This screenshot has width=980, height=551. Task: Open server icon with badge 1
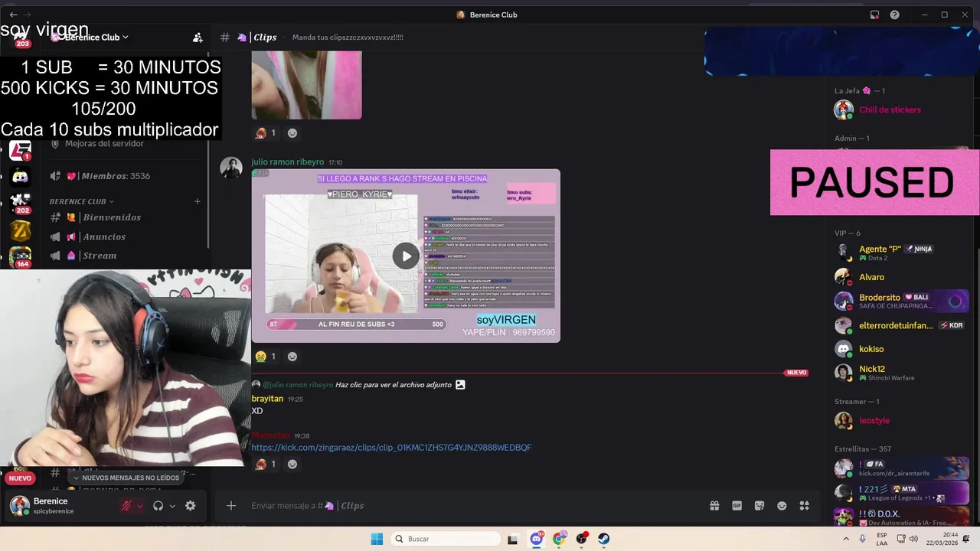[20, 150]
